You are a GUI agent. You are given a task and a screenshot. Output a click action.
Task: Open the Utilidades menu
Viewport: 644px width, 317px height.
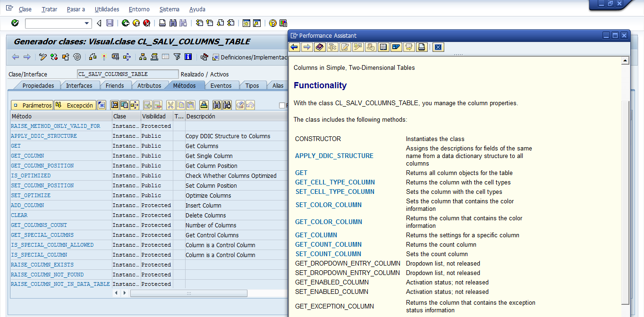[107, 9]
